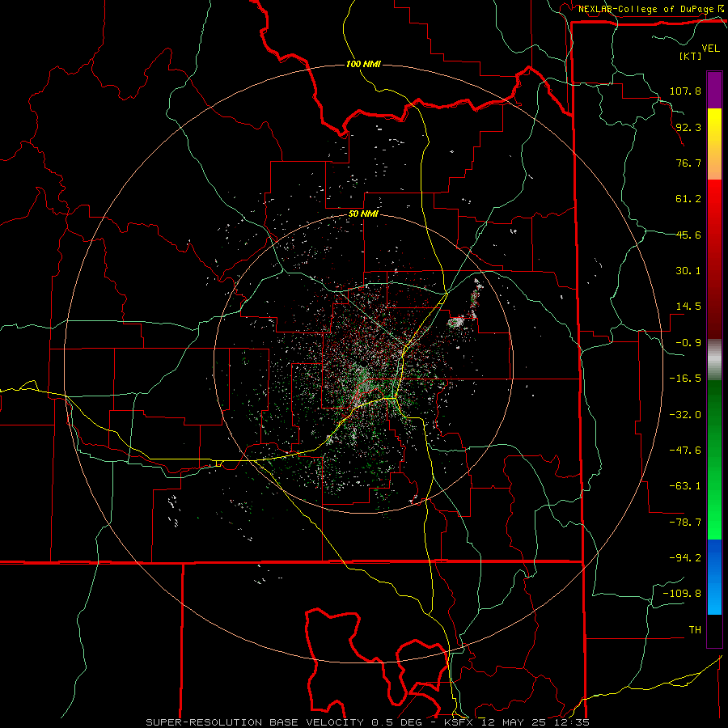Click the -94.2 legend value
The height and width of the screenshot is (728, 728).
coord(685,557)
